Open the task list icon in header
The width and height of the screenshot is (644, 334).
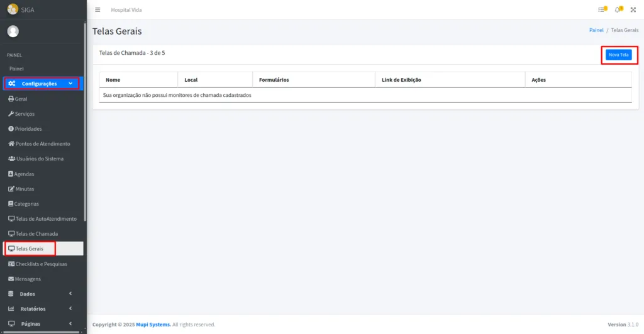coord(602,9)
